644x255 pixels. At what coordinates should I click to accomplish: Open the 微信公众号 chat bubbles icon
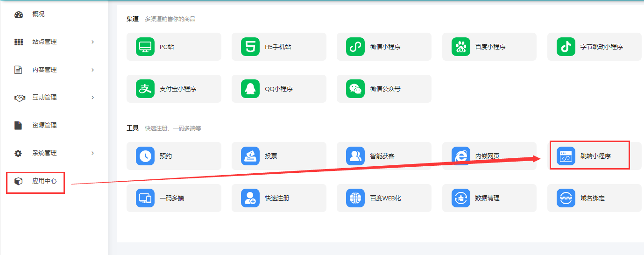pyautogui.click(x=355, y=89)
